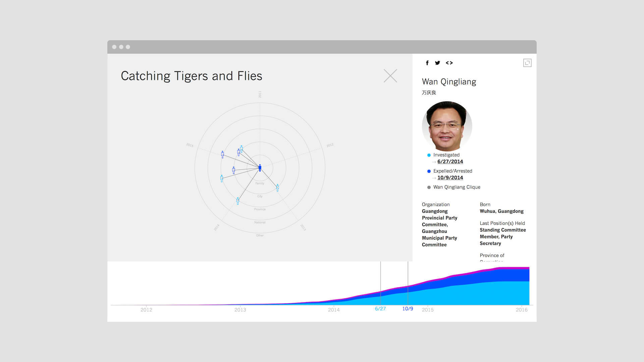Image resolution: width=644 pixels, height=362 pixels.
Task: Share via the Twitter bird icon
Action: click(x=437, y=63)
